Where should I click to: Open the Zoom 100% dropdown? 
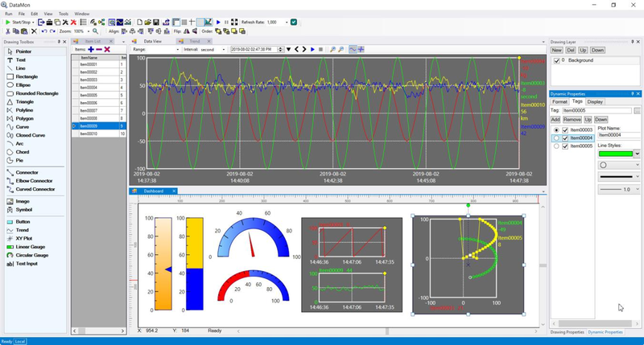coord(89,31)
